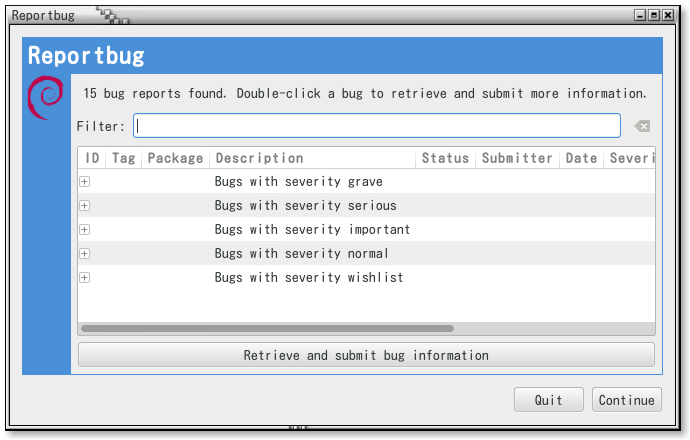Expand the severity serious bugs group

point(85,206)
